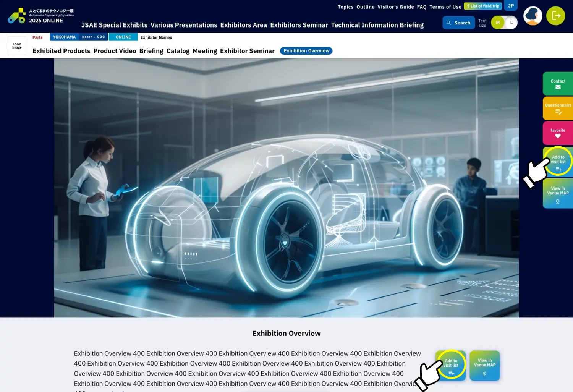Screen dimensions: 573x392
Task: Click the exhibitor logo image
Action: (x=17, y=46)
